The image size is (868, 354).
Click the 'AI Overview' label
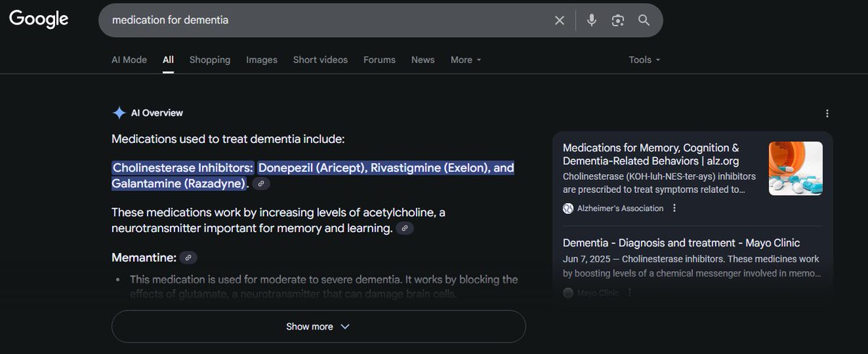pos(157,113)
